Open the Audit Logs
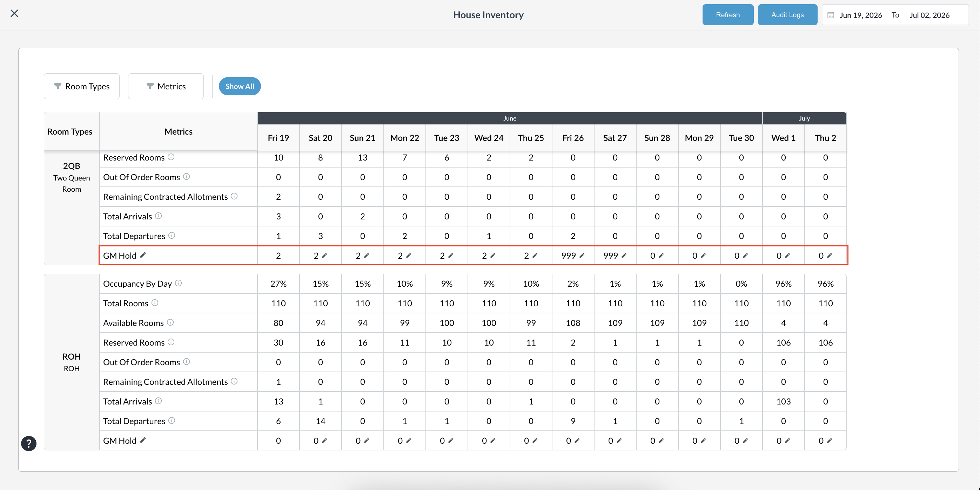This screenshot has width=980, height=490. click(x=787, y=15)
